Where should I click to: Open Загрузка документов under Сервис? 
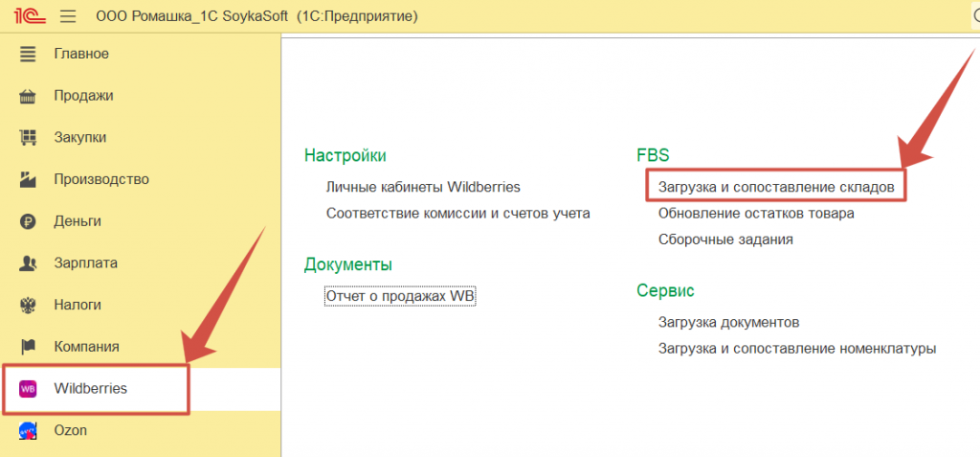pos(728,323)
